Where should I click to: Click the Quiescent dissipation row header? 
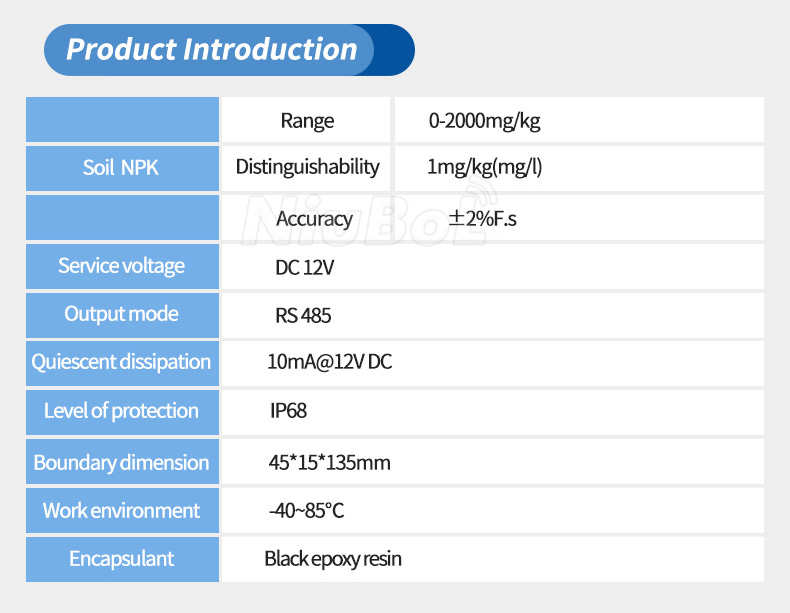pyautogui.click(x=121, y=362)
